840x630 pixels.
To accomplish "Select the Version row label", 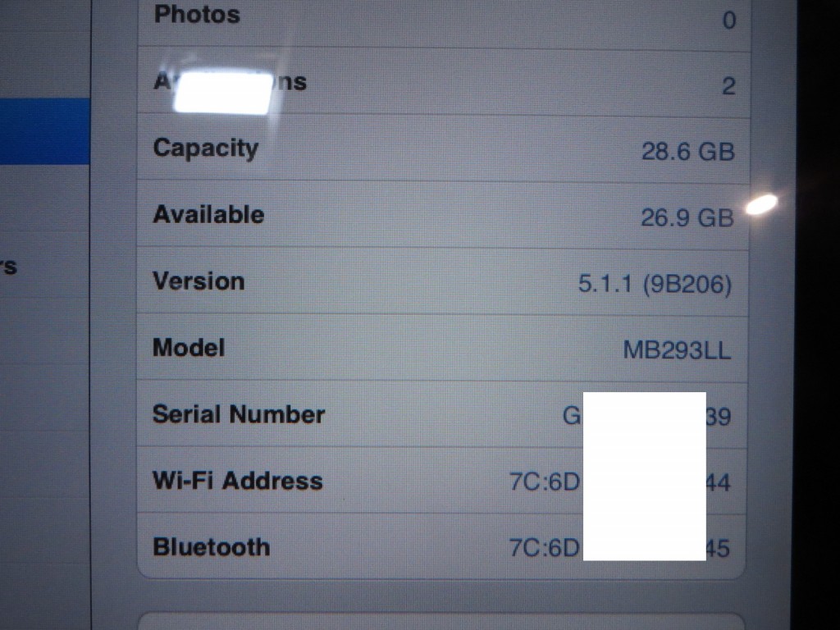I will tap(199, 281).
